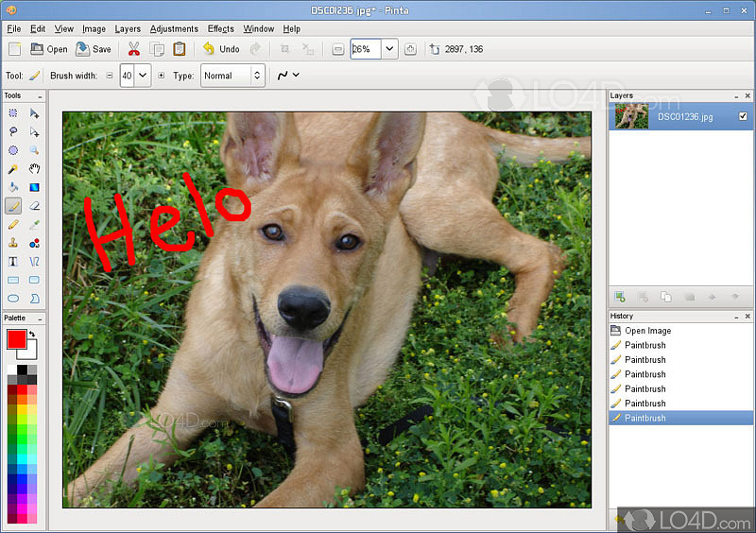Screen dimensions: 756x533
Task: Select the Eraser tool
Action: (34, 205)
